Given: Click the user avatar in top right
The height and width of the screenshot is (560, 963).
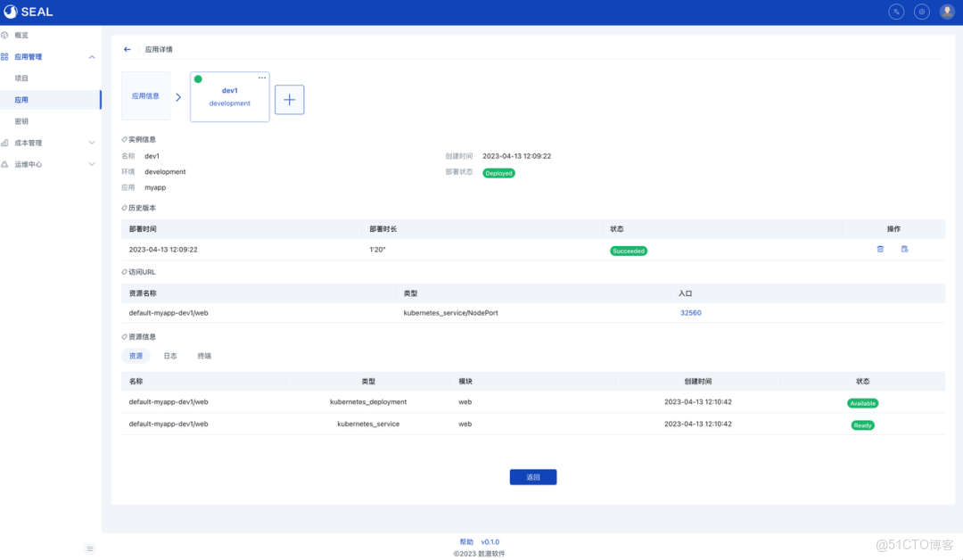Looking at the screenshot, I should [947, 12].
